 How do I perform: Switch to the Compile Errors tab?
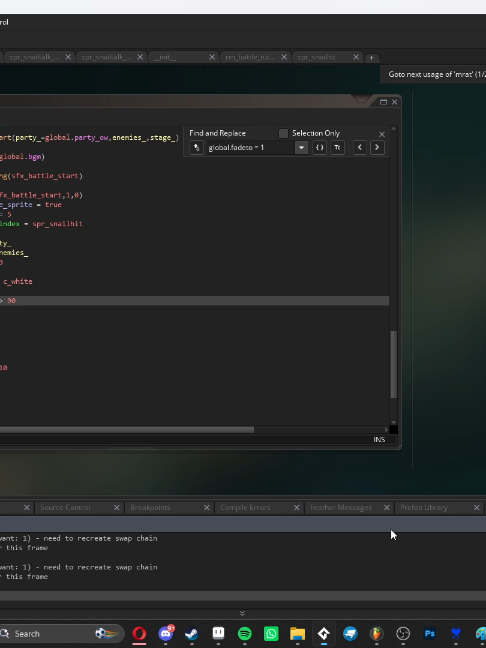pos(245,507)
